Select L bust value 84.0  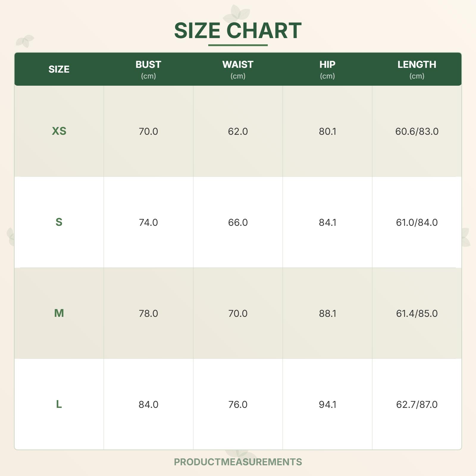point(148,404)
